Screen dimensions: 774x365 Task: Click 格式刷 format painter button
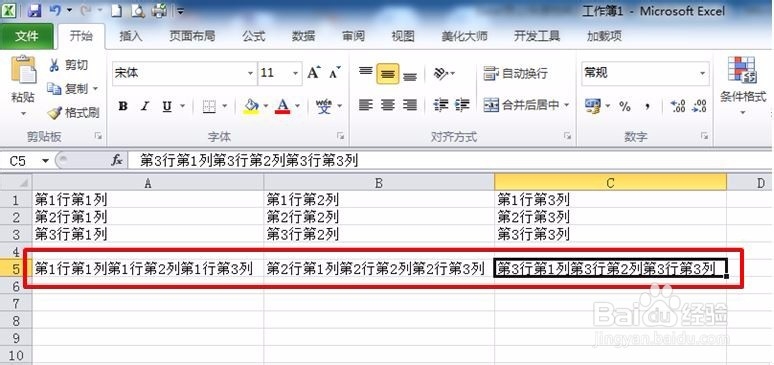click(x=73, y=113)
